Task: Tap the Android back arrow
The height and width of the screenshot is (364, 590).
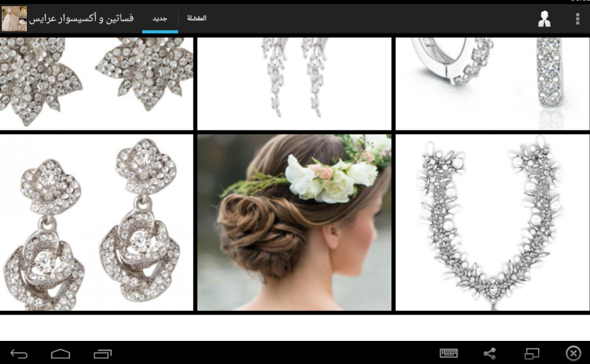Action: click(x=19, y=354)
